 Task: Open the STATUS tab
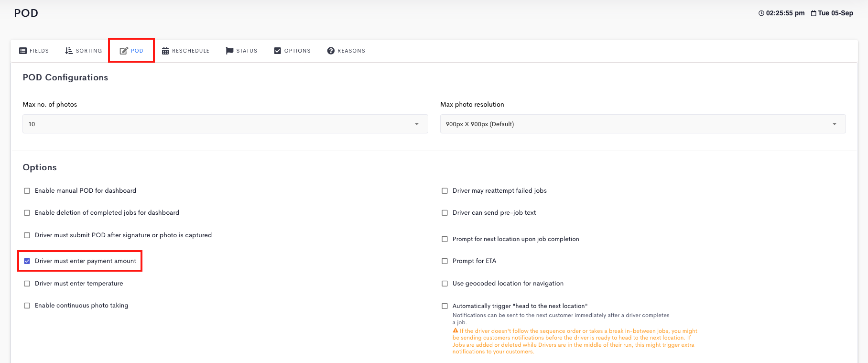(x=241, y=51)
